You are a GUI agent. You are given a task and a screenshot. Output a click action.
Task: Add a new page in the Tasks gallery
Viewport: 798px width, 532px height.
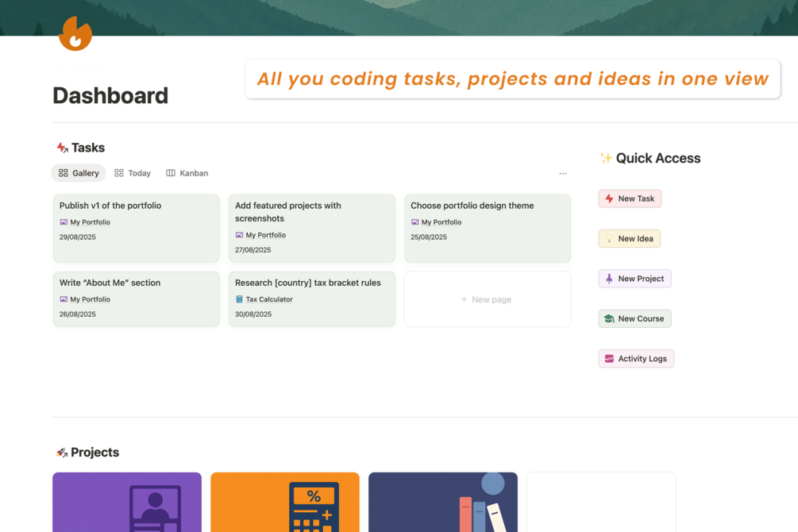point(487,299)
